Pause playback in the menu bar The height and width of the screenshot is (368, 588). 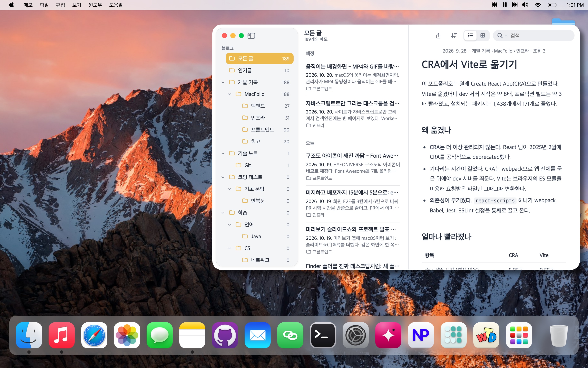click(505, 5)
